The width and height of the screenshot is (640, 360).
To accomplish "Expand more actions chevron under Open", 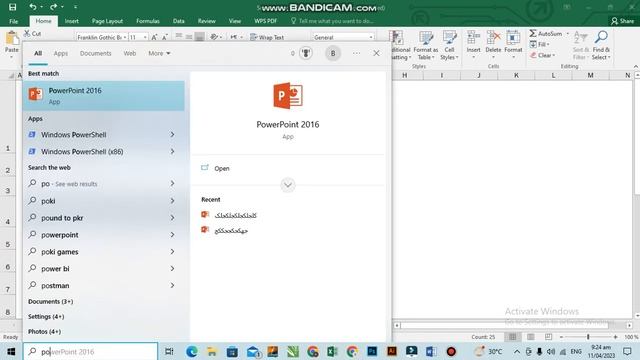I will pos(288,185).
